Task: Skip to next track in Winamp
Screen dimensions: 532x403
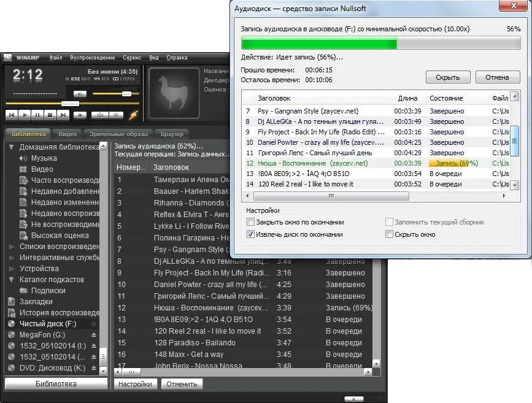Action: 63,115
